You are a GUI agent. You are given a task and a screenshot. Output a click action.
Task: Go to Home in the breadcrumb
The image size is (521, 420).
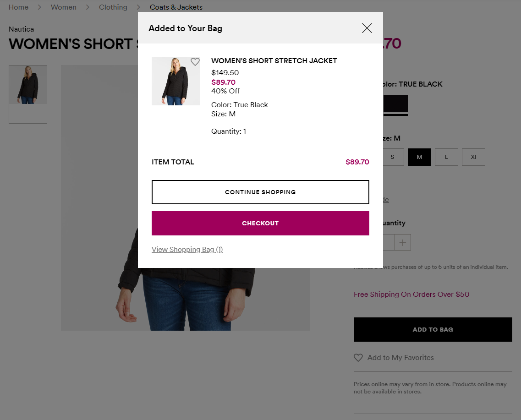pos(18,7)
